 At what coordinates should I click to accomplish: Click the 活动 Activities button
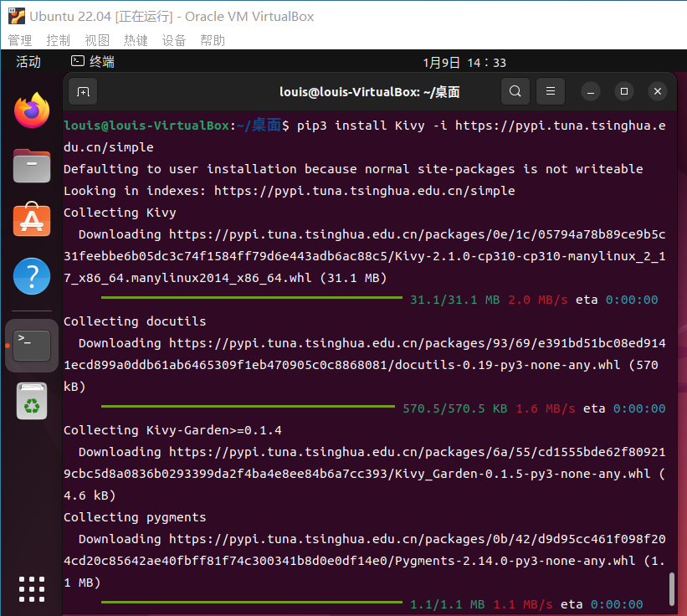click(28, 62)
